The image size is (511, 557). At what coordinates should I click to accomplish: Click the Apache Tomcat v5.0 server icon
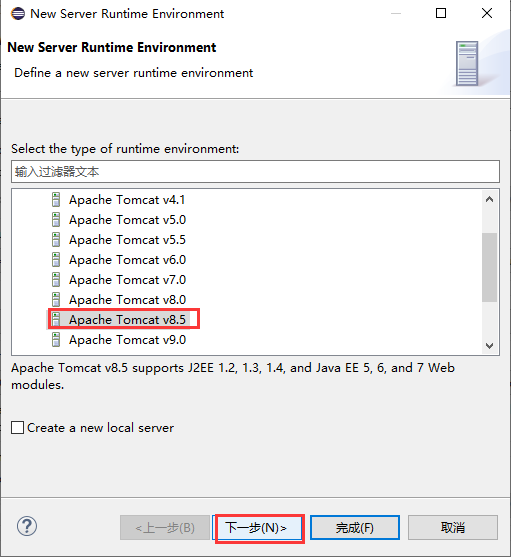(56, 220)
